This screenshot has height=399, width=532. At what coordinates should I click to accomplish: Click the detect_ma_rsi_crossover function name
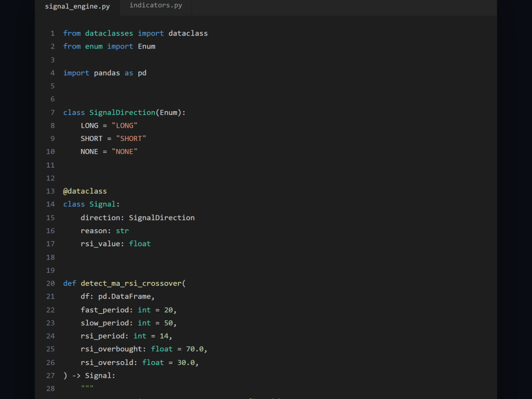pyautogui.click(x=131, y=284)
